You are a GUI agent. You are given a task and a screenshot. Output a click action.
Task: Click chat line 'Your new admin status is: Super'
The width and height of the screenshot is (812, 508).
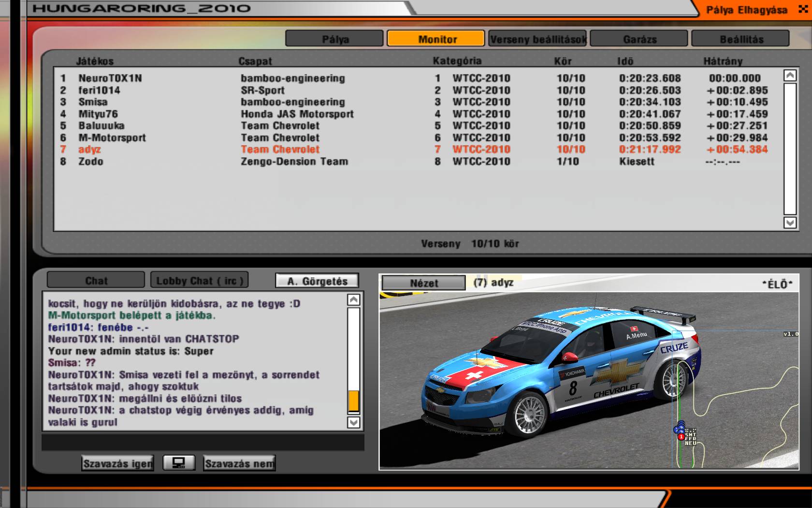click(x=130, y=351)
